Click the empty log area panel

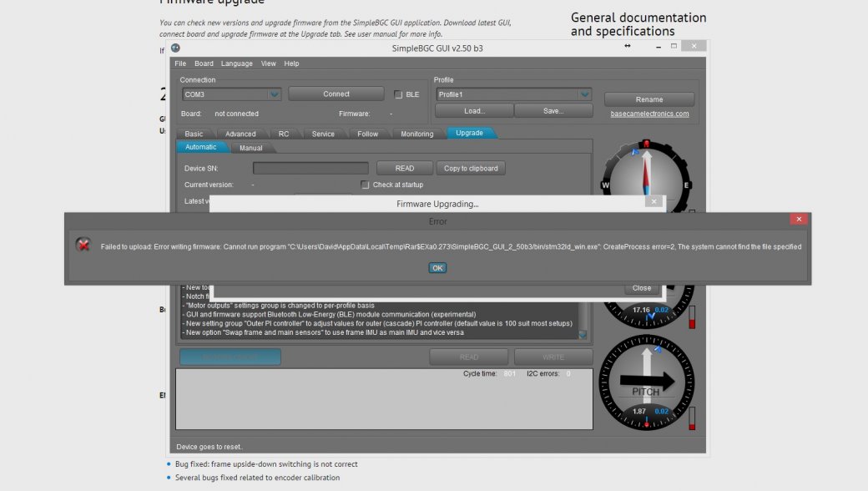coord(384,399)
